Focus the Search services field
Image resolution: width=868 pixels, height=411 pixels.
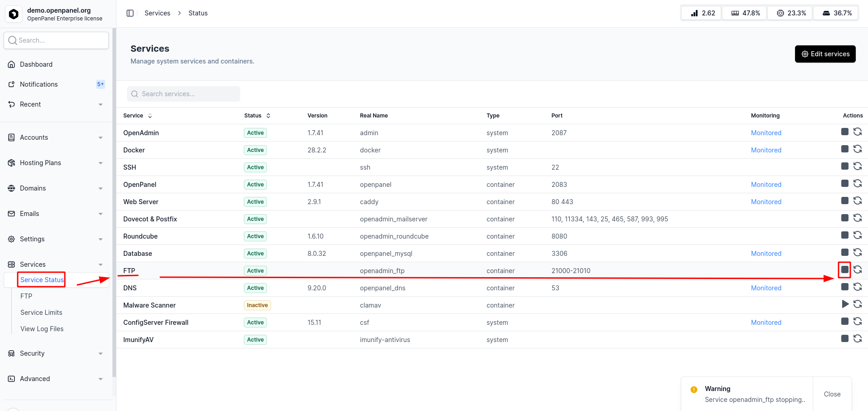pos(184,94)
